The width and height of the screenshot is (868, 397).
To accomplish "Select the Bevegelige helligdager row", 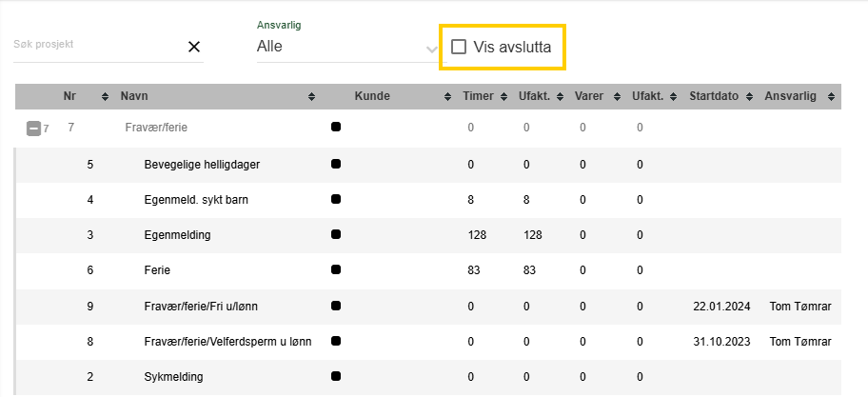I will [428, 165].
